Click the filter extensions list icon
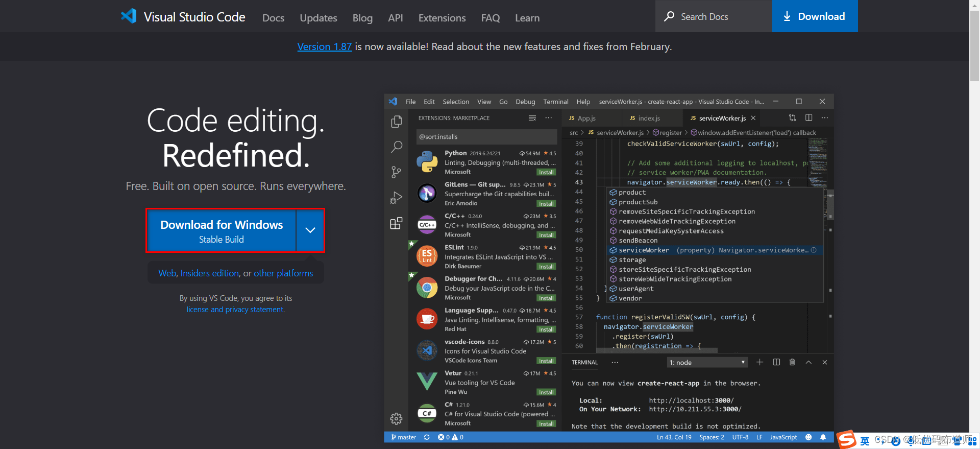 pyautogui.click(x=532, y=118)
